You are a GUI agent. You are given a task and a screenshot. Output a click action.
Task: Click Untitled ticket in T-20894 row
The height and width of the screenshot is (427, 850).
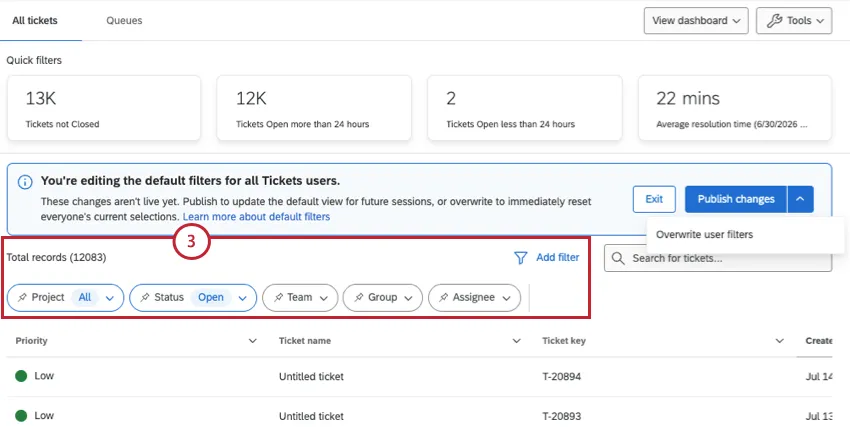pos(311,376)
